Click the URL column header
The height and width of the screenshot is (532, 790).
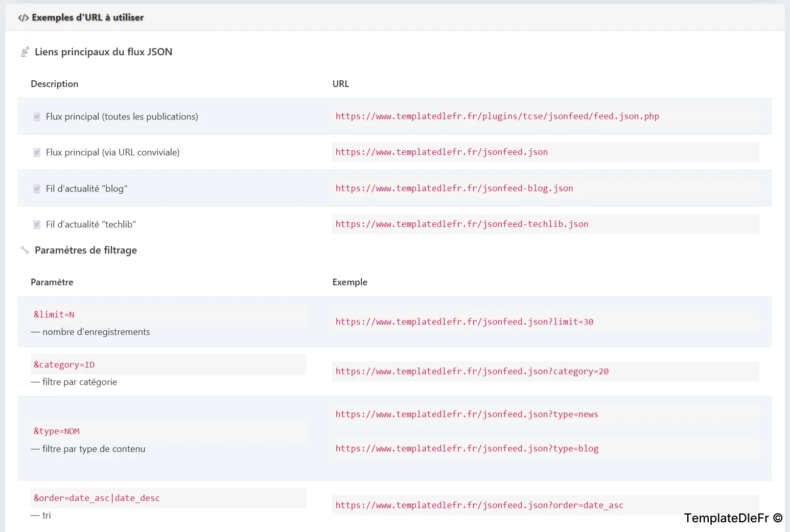[x=341, y=84]
